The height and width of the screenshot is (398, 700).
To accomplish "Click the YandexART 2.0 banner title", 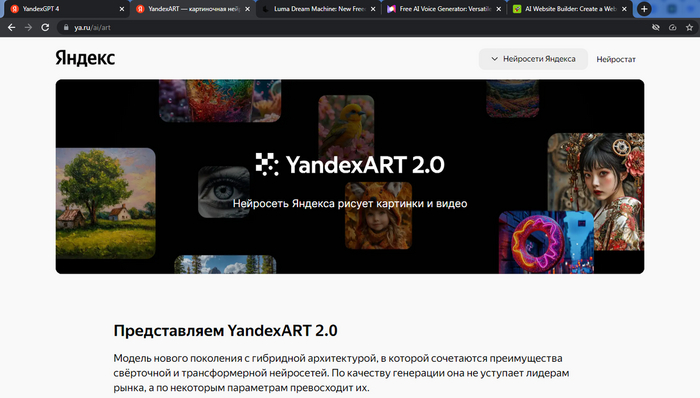I will pyautogui.click(x=365, y=165).
